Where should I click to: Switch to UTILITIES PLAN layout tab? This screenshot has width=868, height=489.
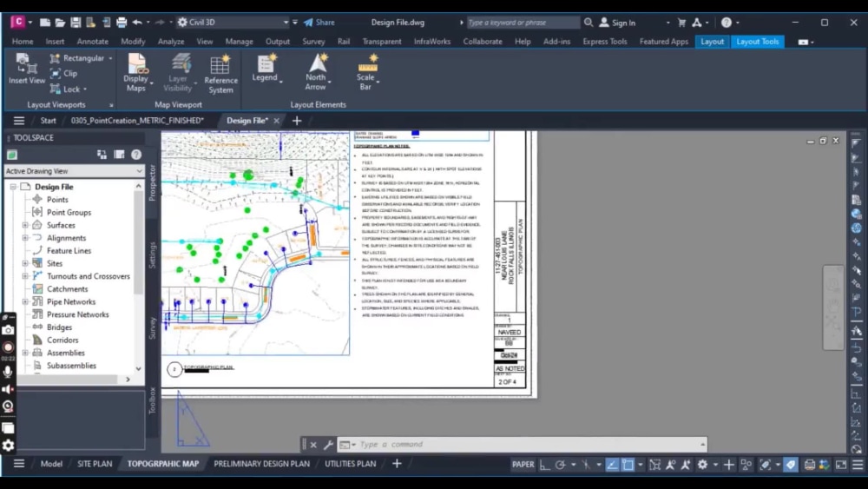350,464
